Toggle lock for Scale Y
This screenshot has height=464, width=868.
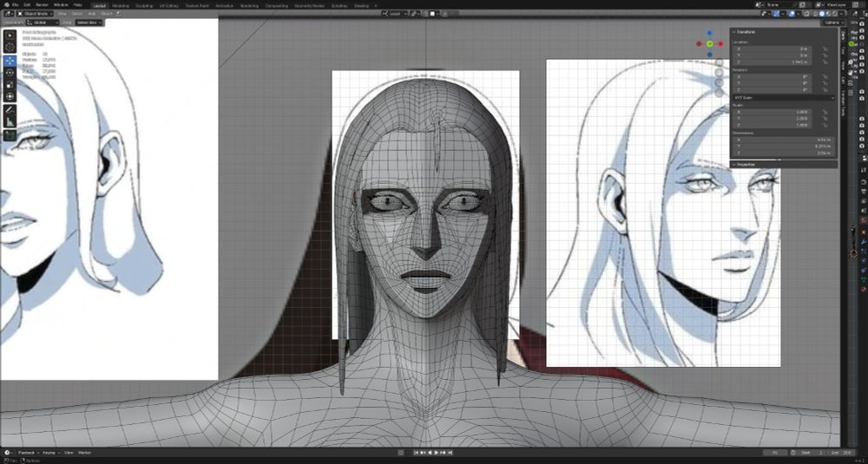point(825,118)
